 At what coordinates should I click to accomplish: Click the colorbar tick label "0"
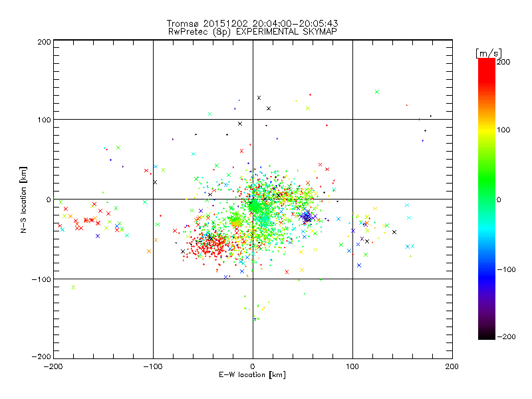click(499, 199)
